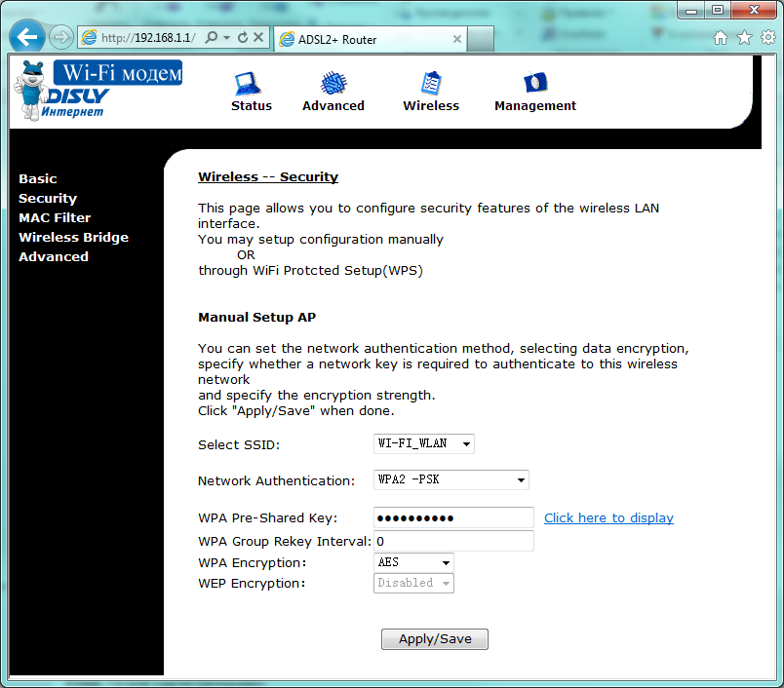Click the Wireless clipboard icon
Screen dimensions: 784x688
pos(431,84)
